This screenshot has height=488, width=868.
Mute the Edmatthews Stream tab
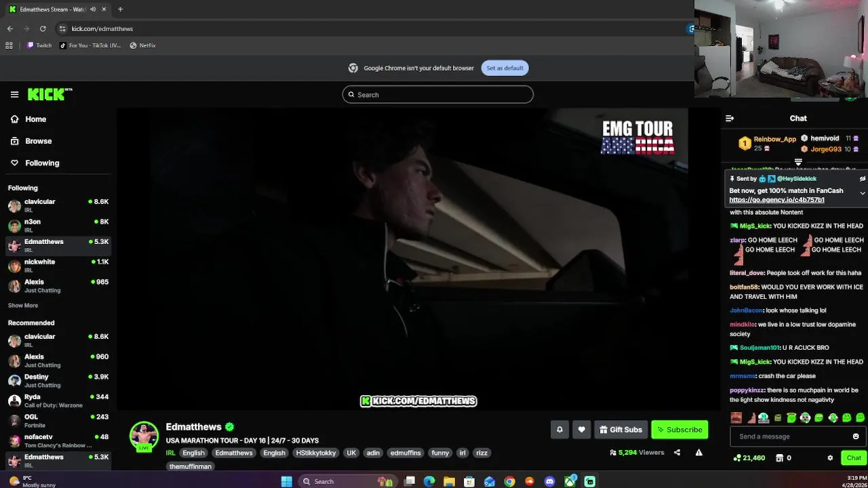point(93,9)
